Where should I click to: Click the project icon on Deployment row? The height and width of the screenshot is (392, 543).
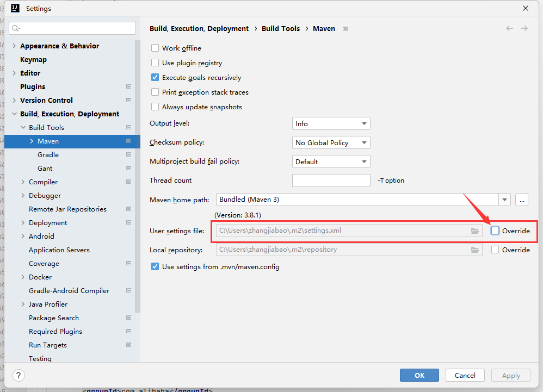(x=128, y=223)
